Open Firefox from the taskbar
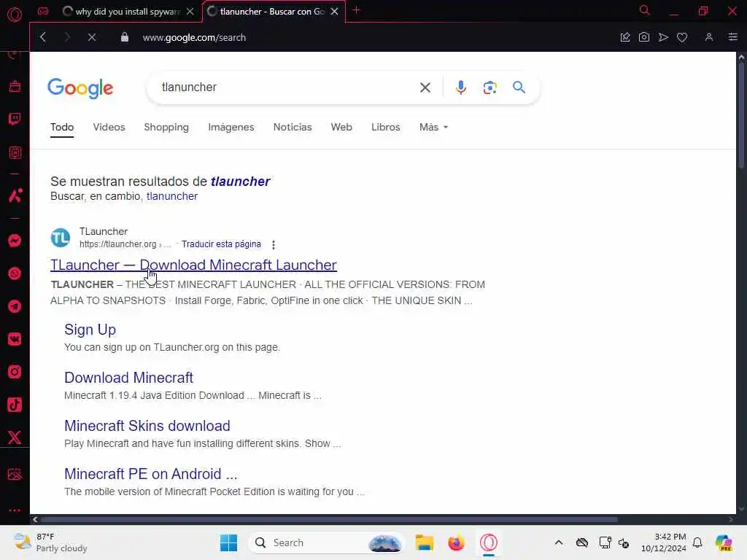 (456, 542)
